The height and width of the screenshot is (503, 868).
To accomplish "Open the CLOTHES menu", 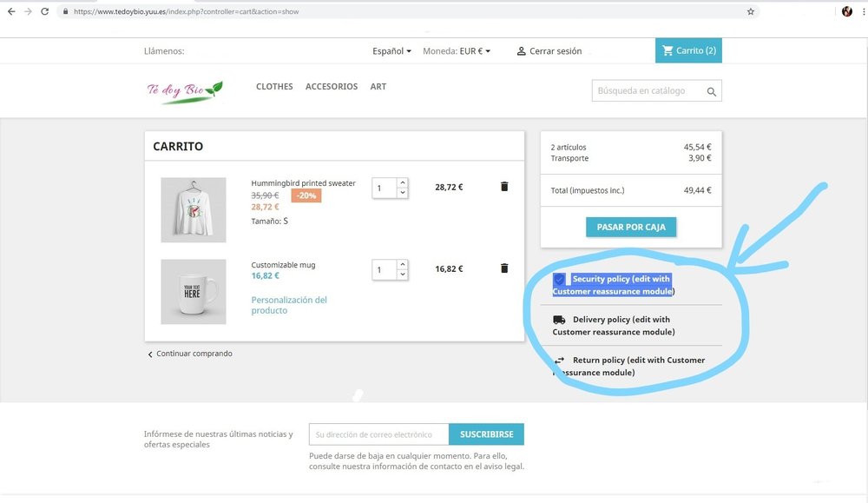I will coord(274,86).
